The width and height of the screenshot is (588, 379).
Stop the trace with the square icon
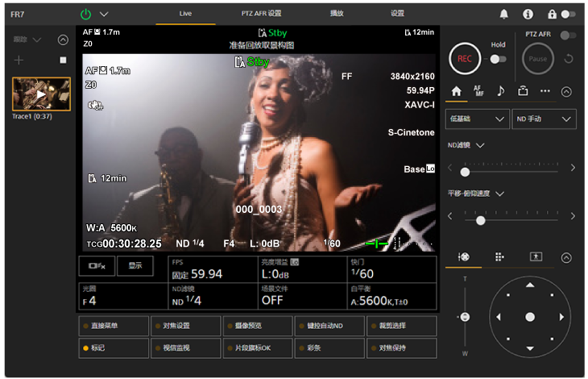[64, 60]
